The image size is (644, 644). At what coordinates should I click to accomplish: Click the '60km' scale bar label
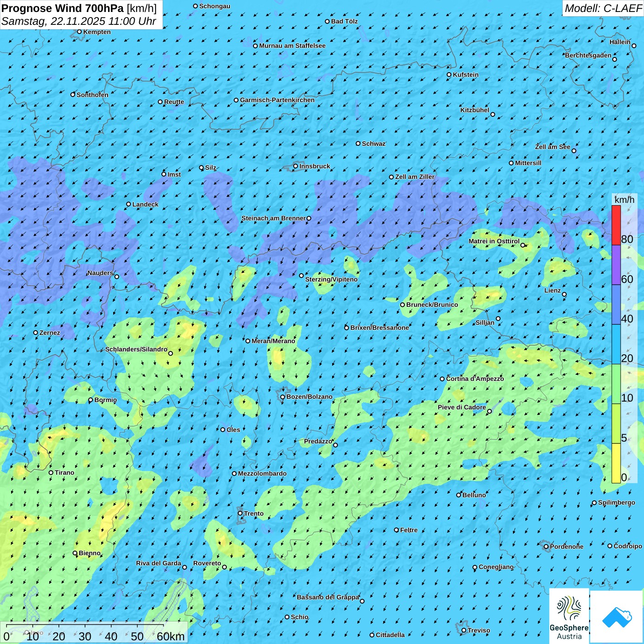(171, 636)
